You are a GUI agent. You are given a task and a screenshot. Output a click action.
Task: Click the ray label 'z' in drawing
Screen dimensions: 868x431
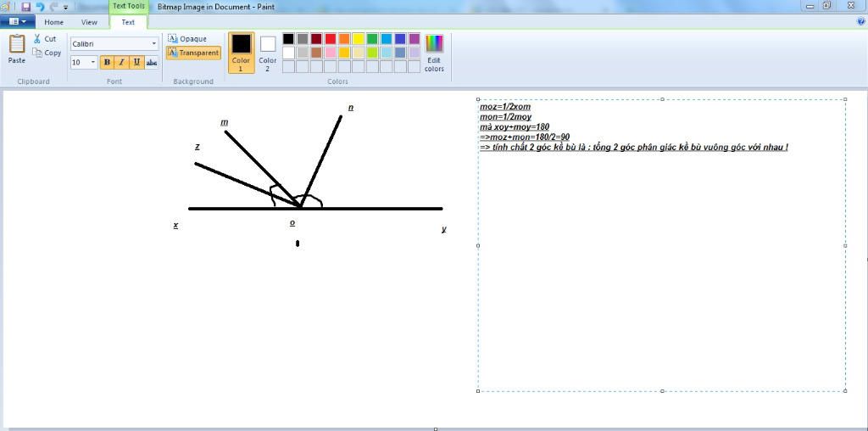point(197,147)
